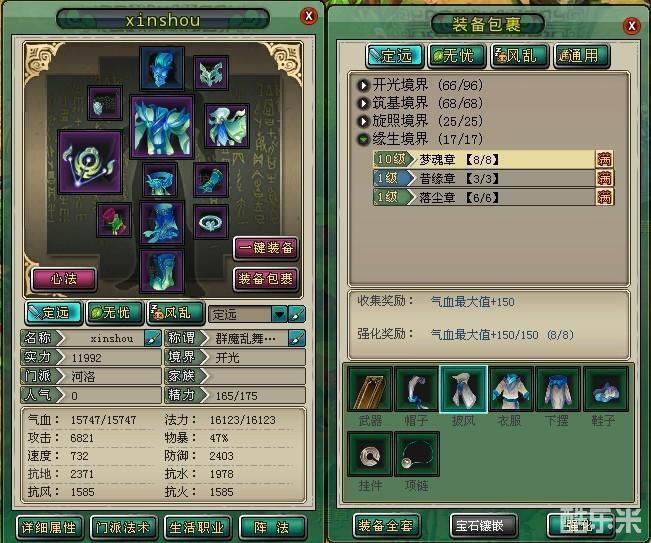This screenshot has width=651, height=543.
Task: Select the 梦魂章 【8/8】 list row
Action: pos(493,159)
